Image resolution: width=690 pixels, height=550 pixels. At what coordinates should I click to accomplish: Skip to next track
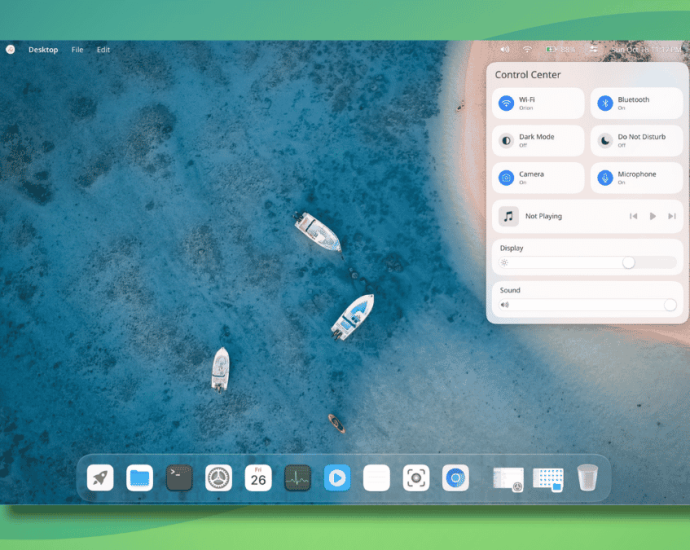[672, 216]
